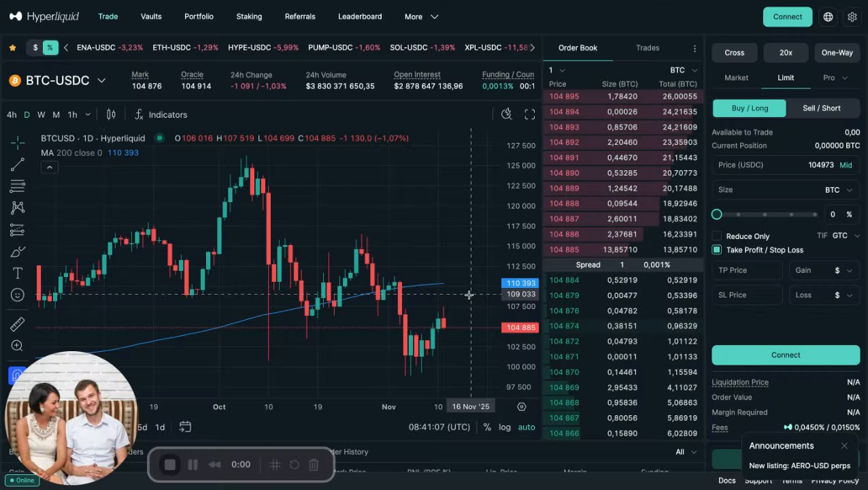Open order book grouping dropdown
The image size is (868, 490).
(x=557, y=70)
